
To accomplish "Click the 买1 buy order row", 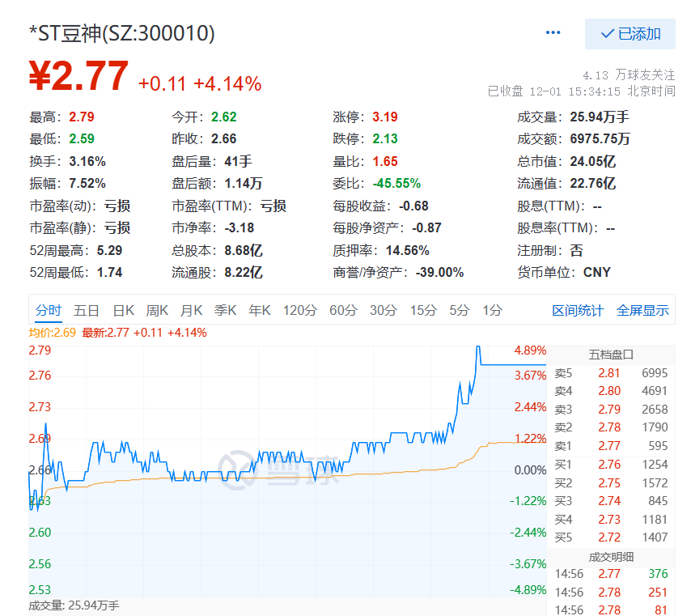I will [611, 465].
